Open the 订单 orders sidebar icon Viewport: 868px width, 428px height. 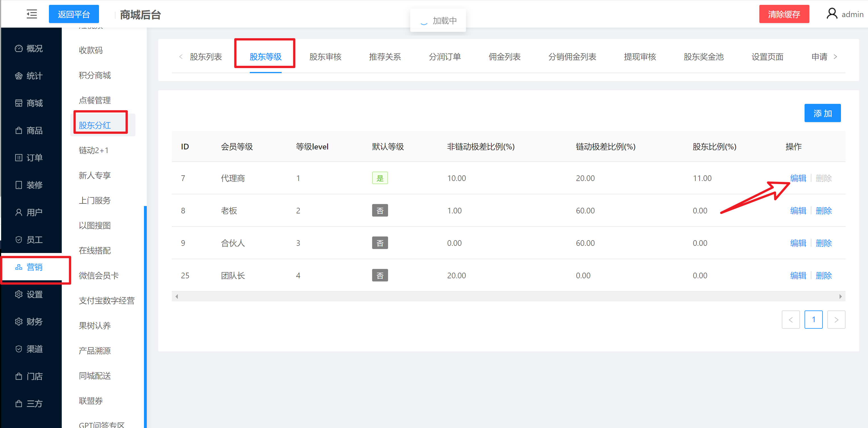click(x=19, y=158)
